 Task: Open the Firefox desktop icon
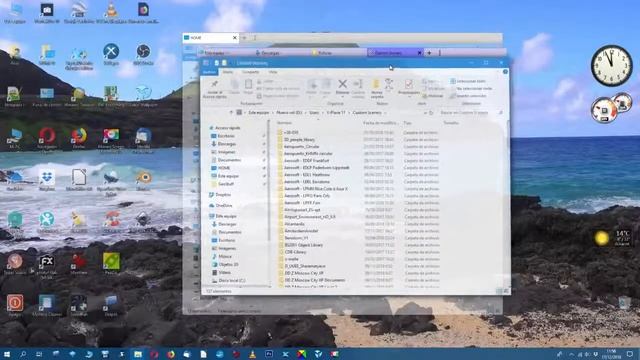(x=79, y=136)
